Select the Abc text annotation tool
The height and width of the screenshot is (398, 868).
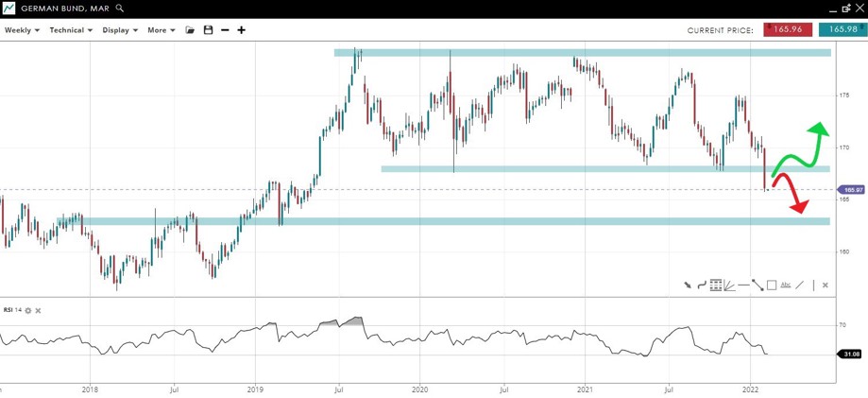786,285
